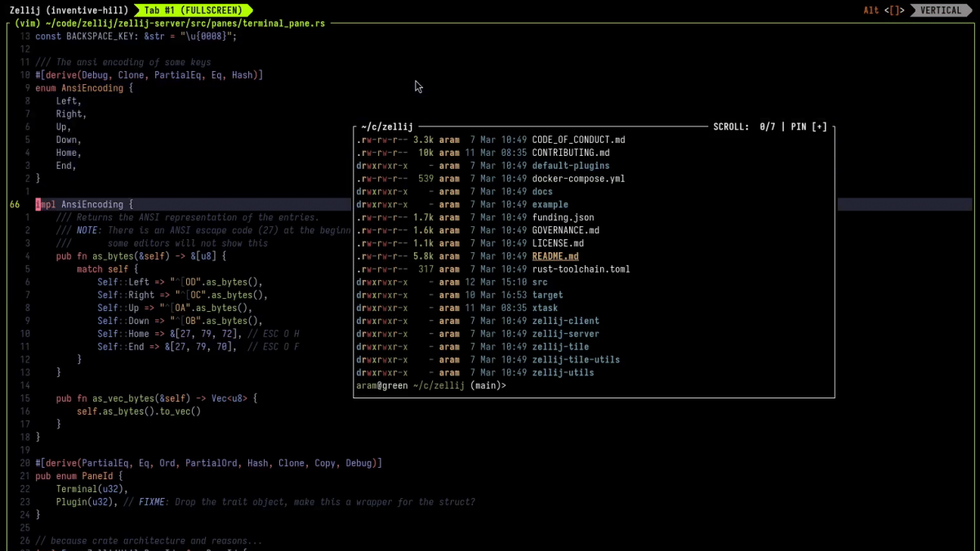Screen dimensions: 980x551
Task: Select GOVERNANCE.md file entry
Action: click(x=565, y=230)
